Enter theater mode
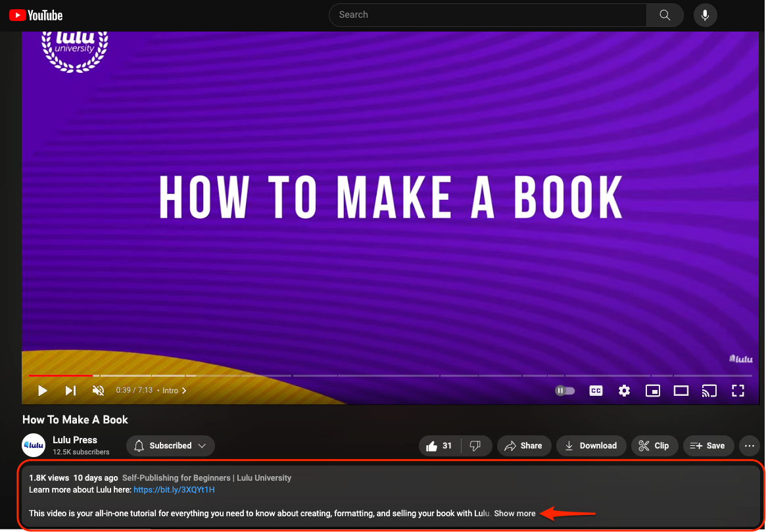Screen dimensions: 766x532 coord(681,390)
